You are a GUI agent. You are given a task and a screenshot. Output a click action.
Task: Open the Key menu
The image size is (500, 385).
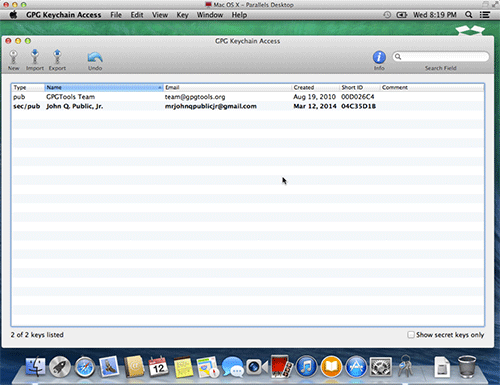click(182, 15)
